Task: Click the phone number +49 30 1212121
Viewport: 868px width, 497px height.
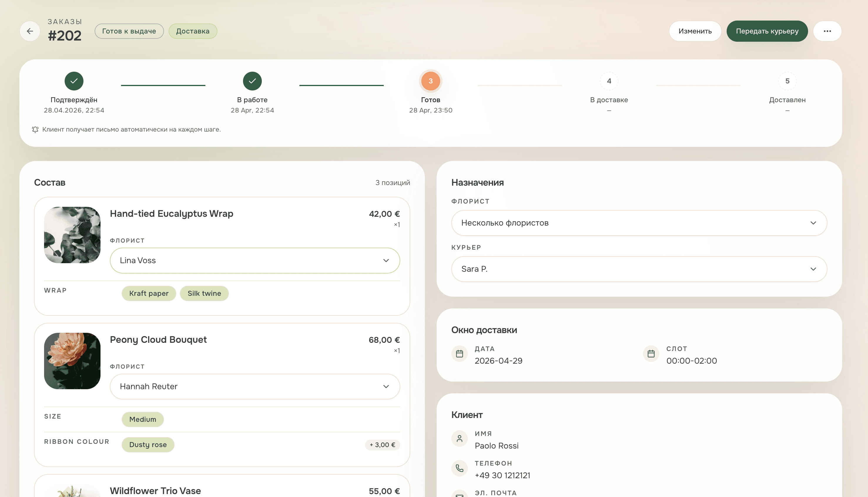Action: pyautogui.click(x=502, y=475)
